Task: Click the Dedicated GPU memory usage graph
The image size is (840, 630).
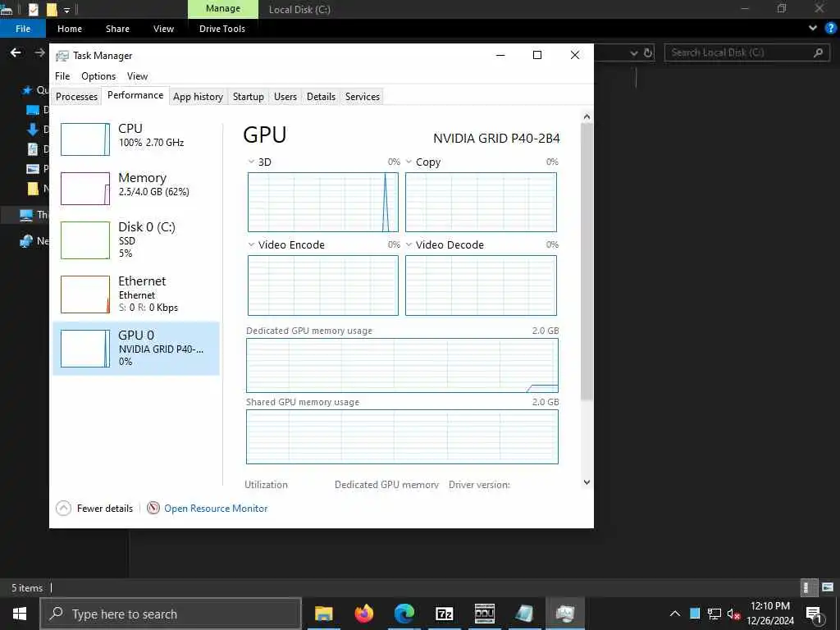Action: 402,365
